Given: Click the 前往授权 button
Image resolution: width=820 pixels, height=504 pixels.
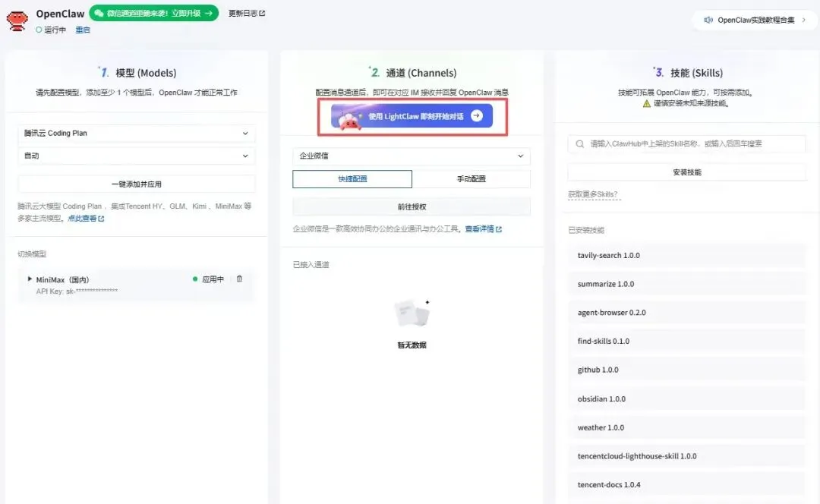Looking at the screenshot, I should point(412,206).
